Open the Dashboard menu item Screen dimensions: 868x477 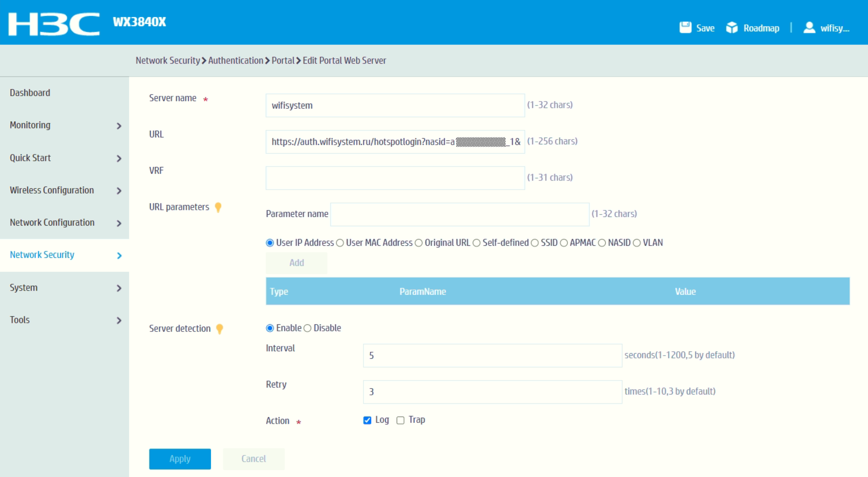pos(30,93)
